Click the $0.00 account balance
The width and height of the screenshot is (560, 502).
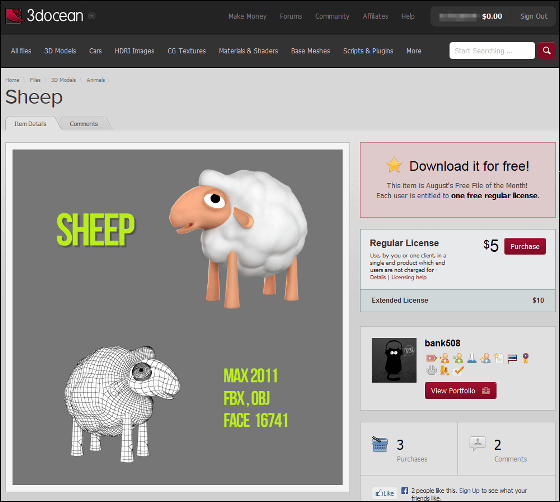coord(492,16)
